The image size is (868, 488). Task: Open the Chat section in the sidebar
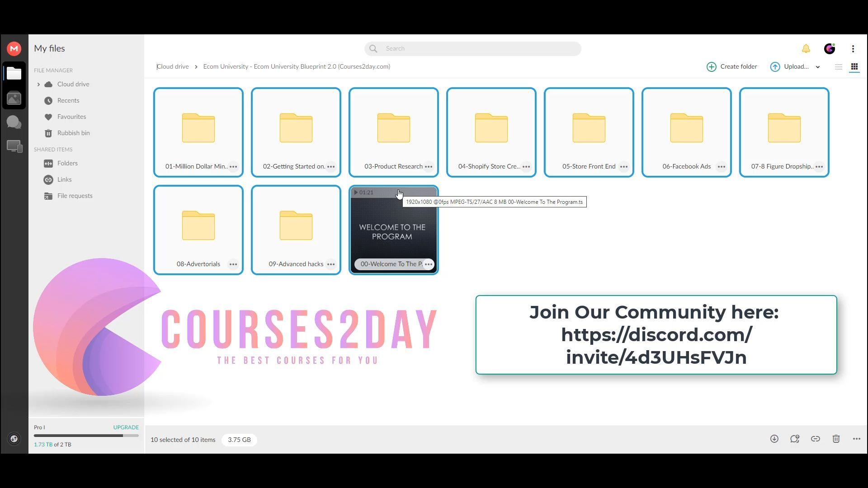coord(14,122)
